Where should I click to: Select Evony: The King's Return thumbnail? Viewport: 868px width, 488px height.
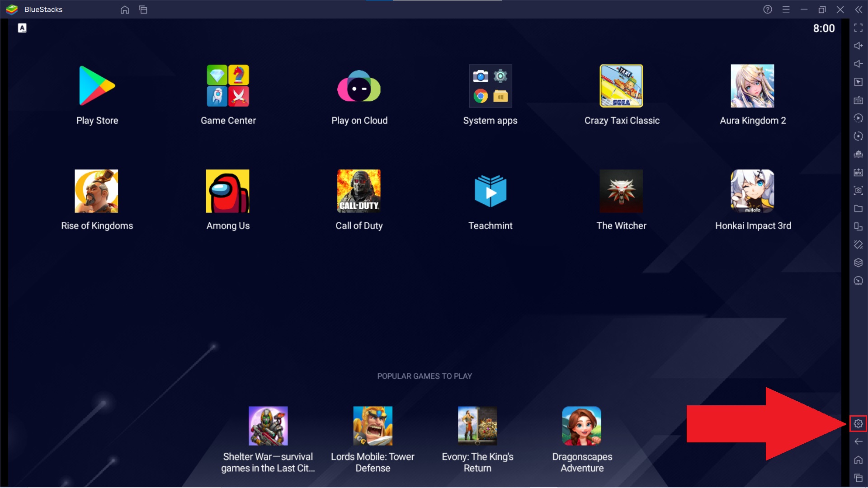[477, 426]
